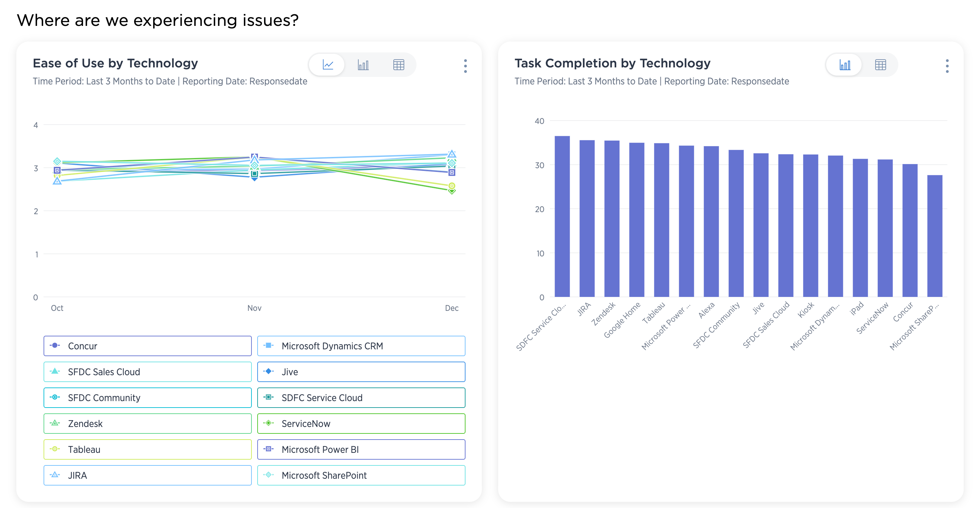Show Ease of Use data as table
The image size is (980, 508).
(x=398, y=65)
